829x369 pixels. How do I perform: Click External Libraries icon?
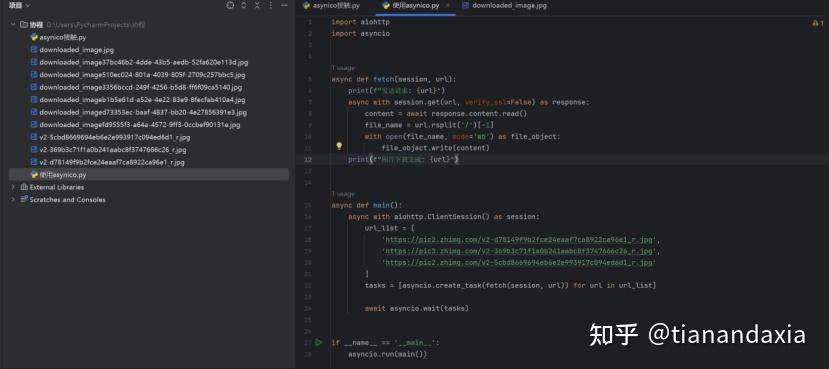pos(24,187)
